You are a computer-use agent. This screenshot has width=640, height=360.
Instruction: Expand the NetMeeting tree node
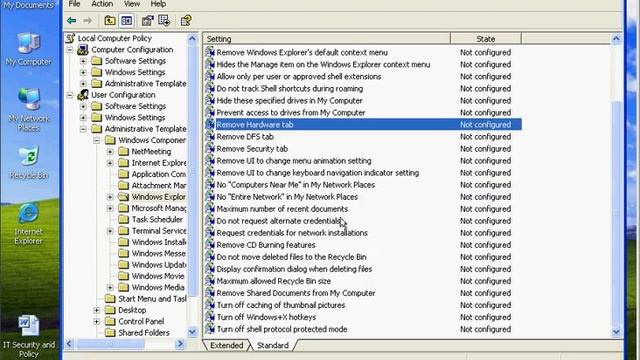pyautogui.click(x=110, y=152)
